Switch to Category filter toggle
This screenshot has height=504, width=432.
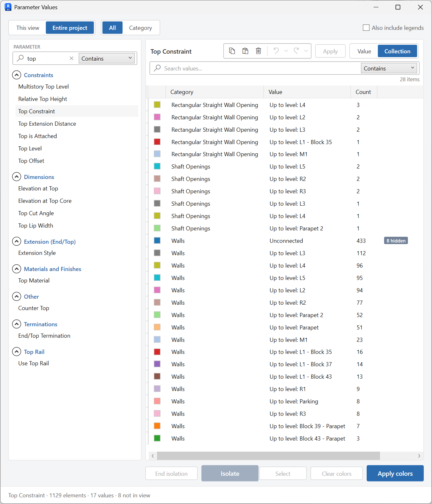(x=141, y=28)
